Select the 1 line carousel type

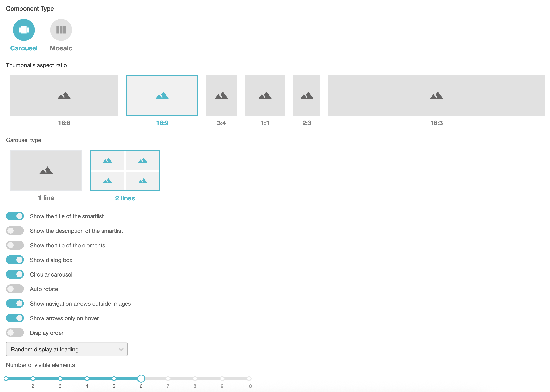(46, 171)
